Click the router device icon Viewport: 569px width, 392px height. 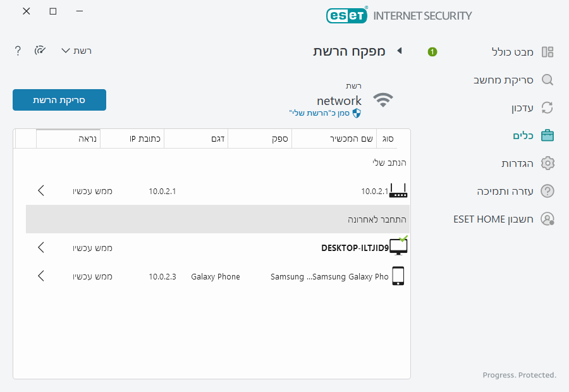click(398, 190)
